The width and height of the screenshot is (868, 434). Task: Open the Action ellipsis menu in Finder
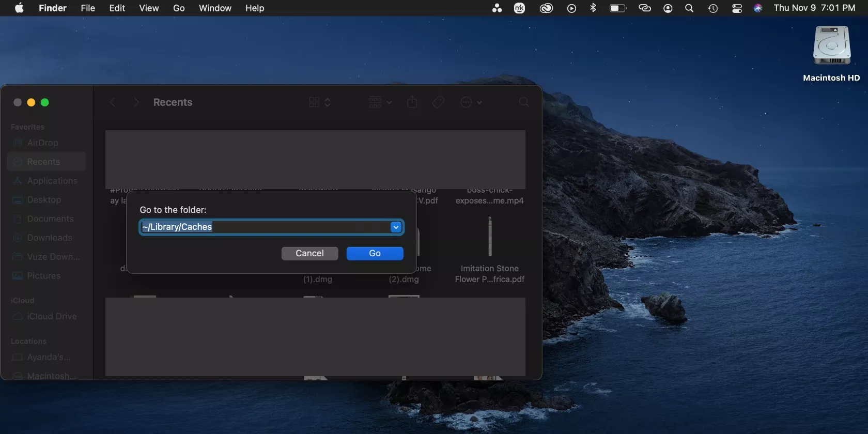[471, 102]
